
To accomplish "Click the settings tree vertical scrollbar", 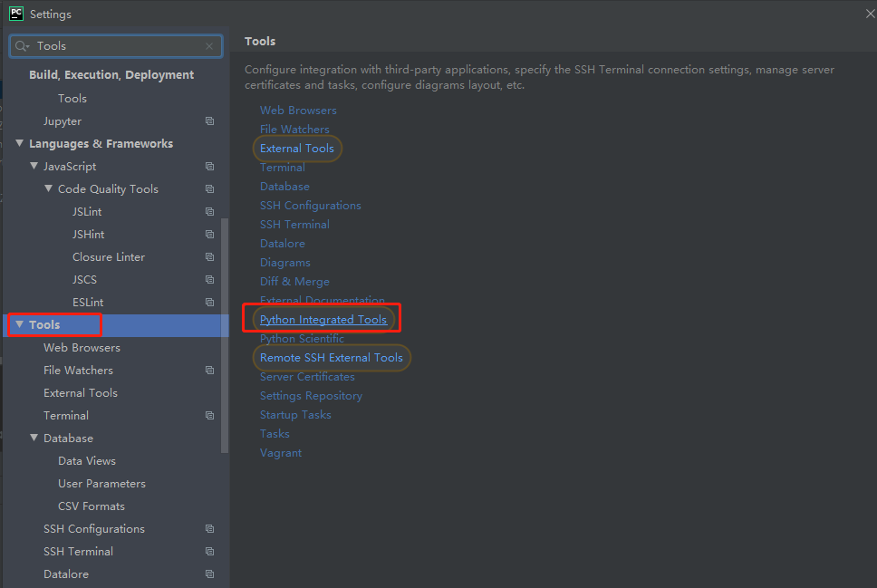I will pos(225,335).
